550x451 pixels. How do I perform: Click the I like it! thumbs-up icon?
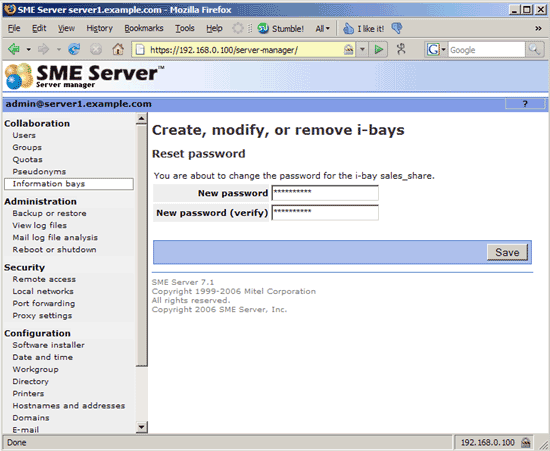coord(348,28)
